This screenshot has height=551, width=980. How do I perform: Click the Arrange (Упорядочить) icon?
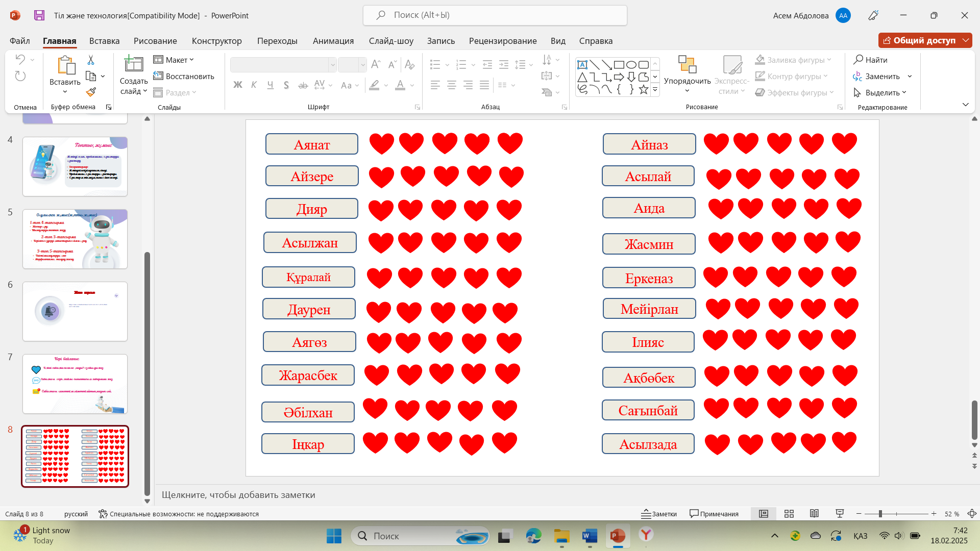687,65
